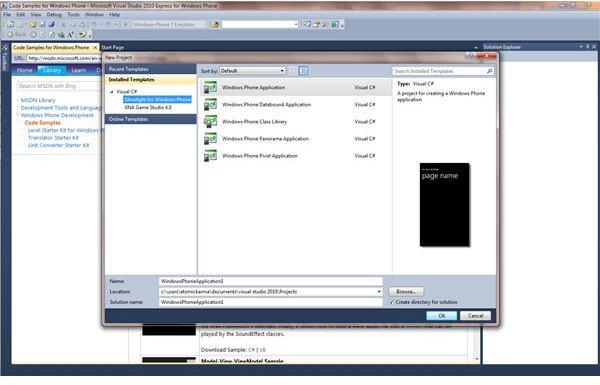Click the browser Home page toolbar icon

[x=61, y=35]
